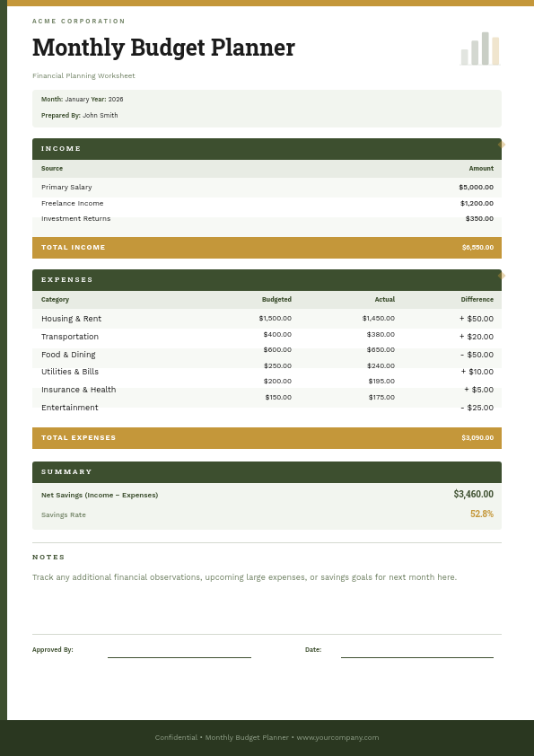Select the Food & Dining category
Image resolution: width=534 pixels, height=756 pixels.
pos(68,355)
